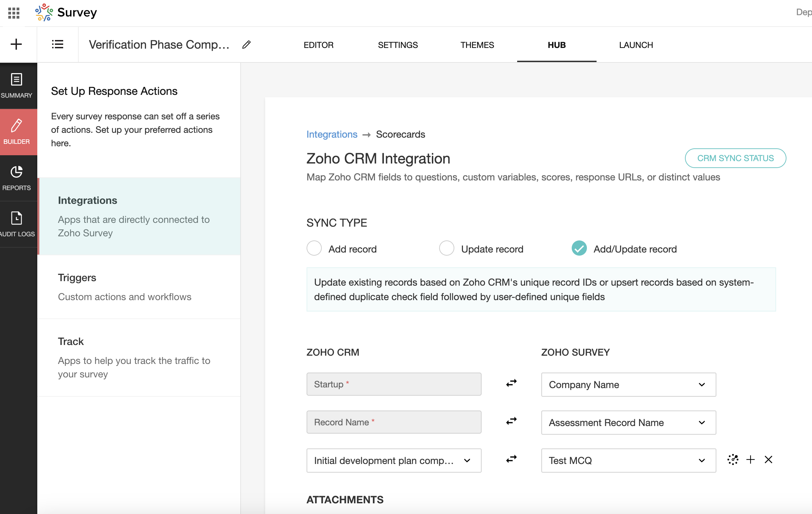Switch to the Launch tab

click(636, 45)
